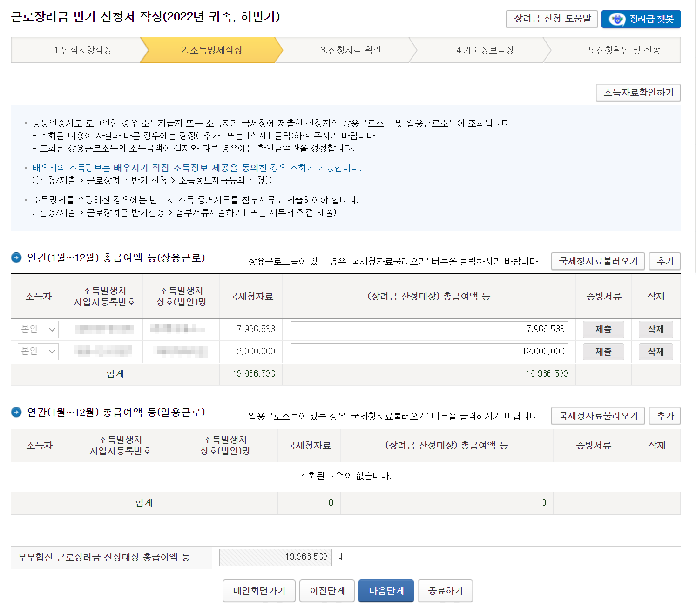696x616 pixels.
Task: Click 삭제 to delete the 12,000,000 income row
Action: point(655,352)
